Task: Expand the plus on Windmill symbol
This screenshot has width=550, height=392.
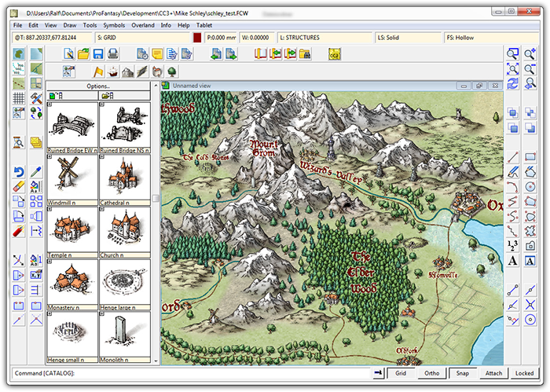Action: pos(50,156)
